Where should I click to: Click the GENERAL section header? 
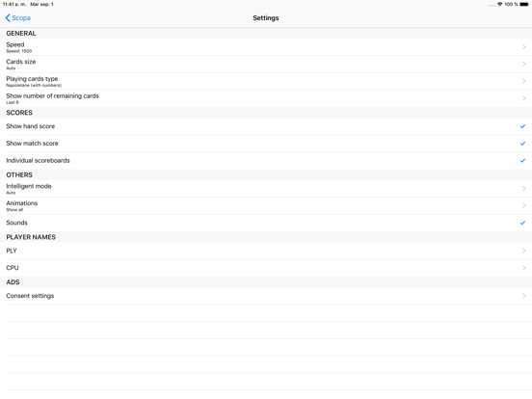(21, 33)
